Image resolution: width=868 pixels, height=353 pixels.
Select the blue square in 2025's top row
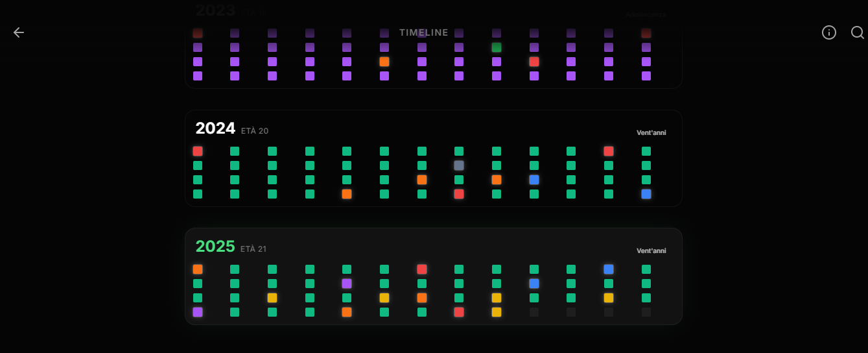609,269
